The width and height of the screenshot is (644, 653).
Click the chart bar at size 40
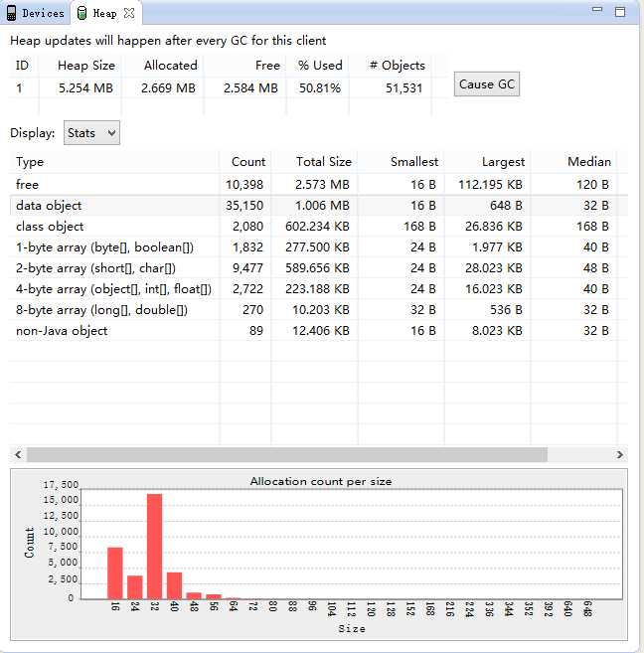[x=175, y=585]
